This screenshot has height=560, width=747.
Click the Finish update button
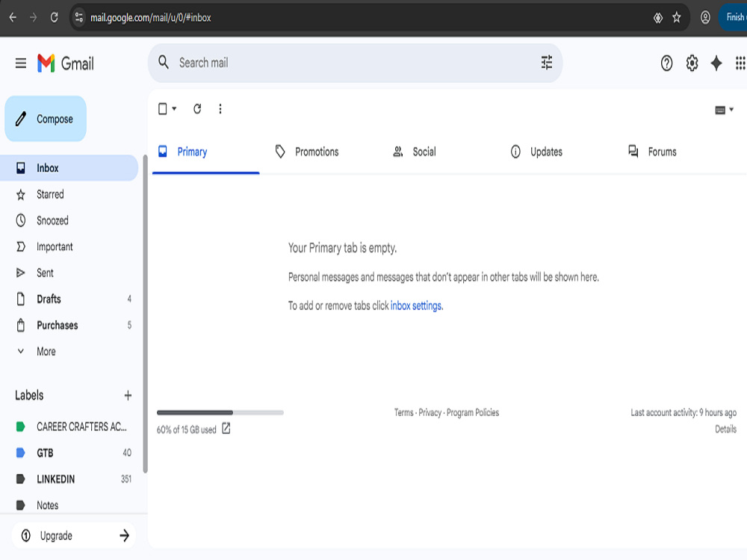point(734,18)
